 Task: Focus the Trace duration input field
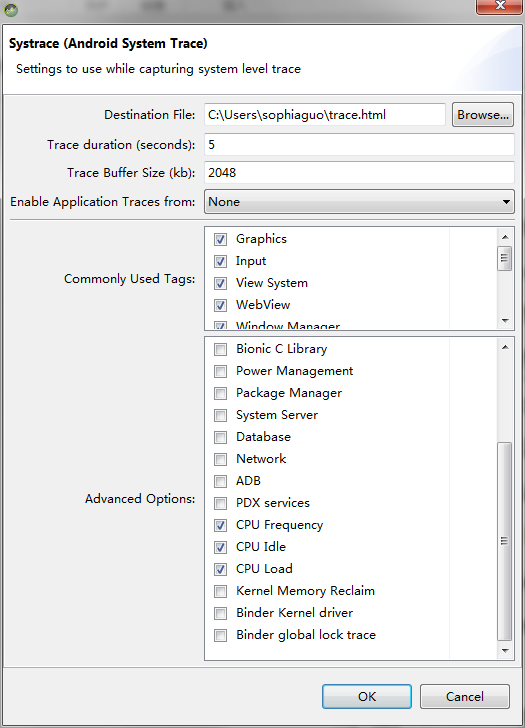pyautogui.click(x=359, y=145)
